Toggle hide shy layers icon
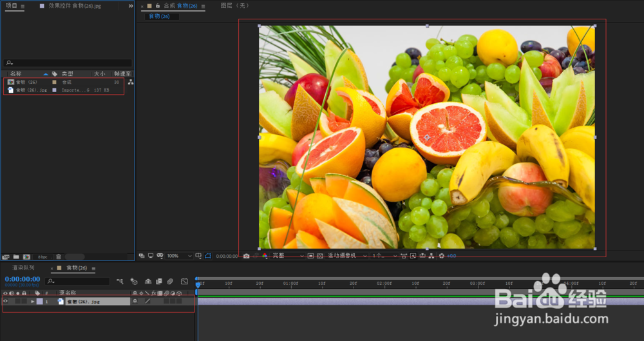The image size is (644, 341). coord(148,281)
